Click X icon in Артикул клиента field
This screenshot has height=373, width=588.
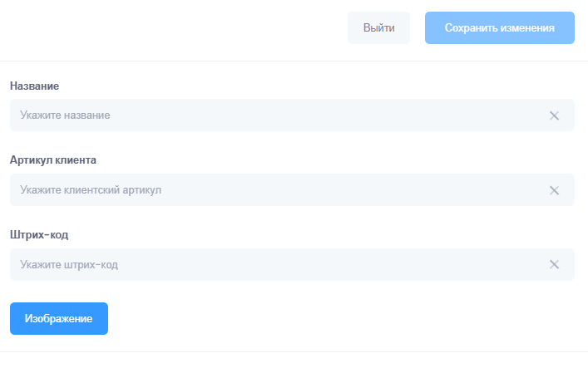pyautogui.click(x=554, y=190)
